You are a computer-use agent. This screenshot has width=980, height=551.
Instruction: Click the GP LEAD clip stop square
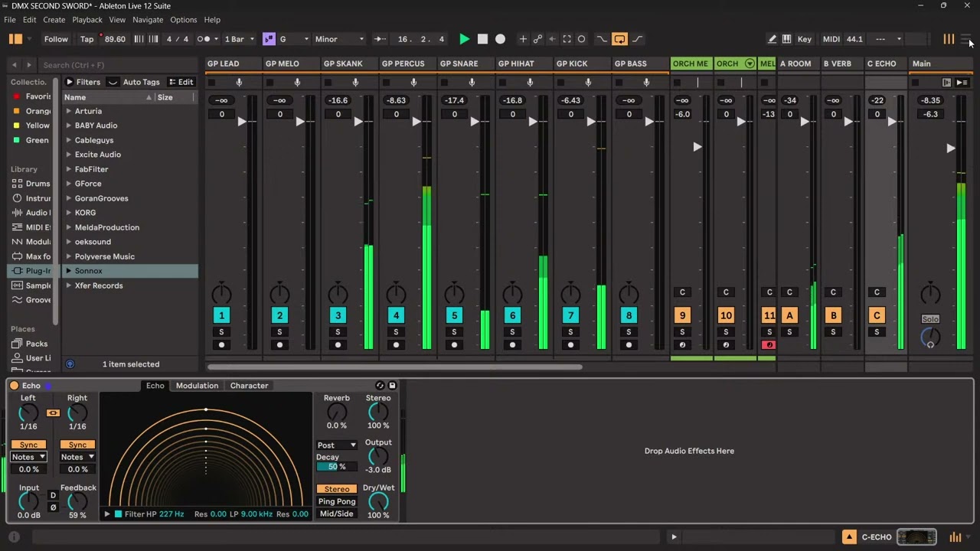click(212, 83)
